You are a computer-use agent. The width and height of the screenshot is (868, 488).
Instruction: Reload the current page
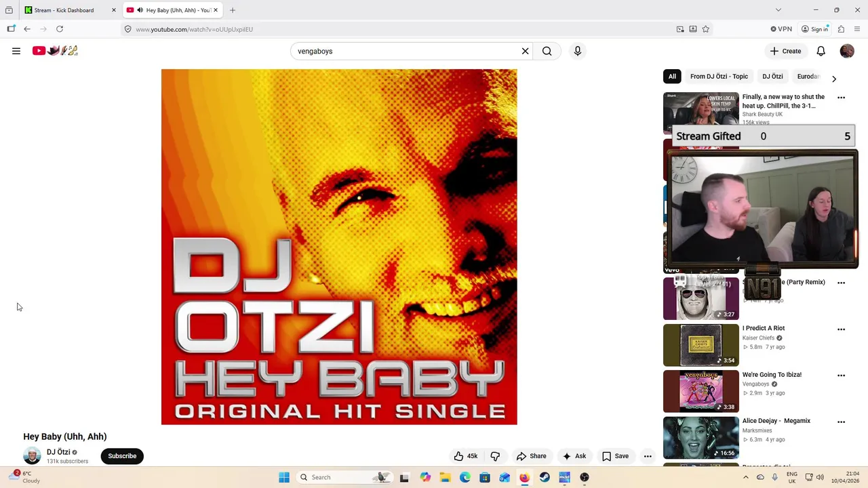click(60, 29)
